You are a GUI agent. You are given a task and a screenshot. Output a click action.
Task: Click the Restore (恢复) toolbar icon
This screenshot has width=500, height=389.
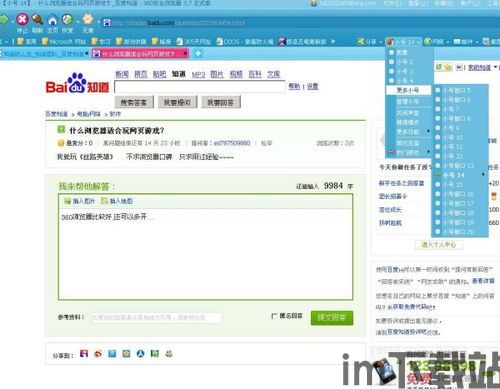[68, 19]
